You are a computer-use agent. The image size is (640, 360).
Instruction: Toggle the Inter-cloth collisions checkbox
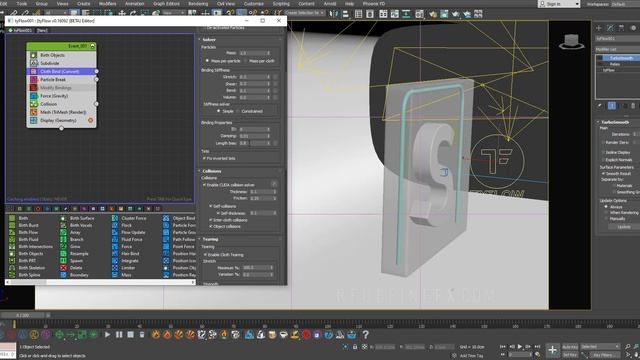(211, 220)
